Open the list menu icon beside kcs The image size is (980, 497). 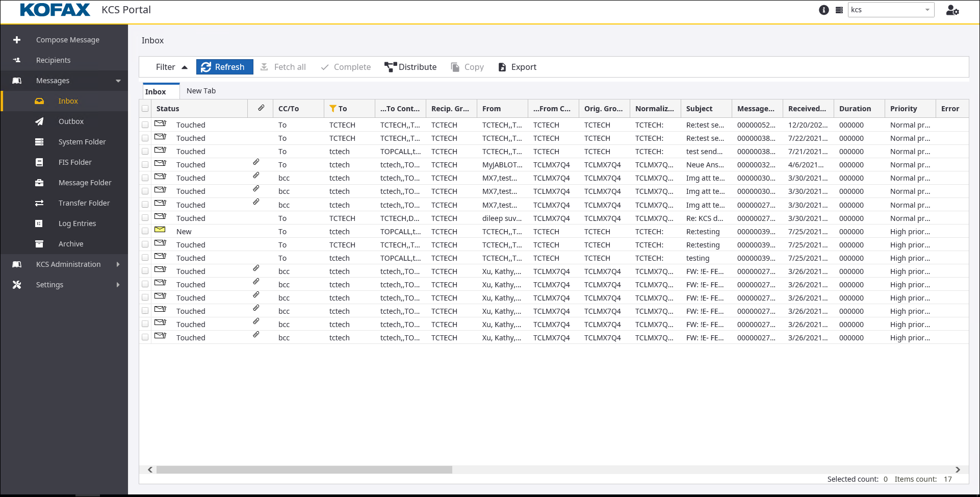pyautogui.click(x=839, y=10)
